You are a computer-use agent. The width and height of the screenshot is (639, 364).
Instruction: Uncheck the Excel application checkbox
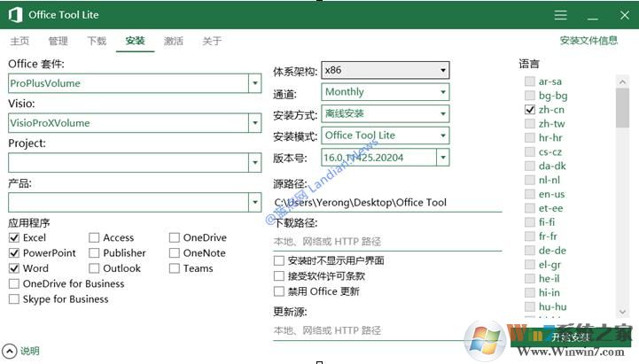[14, 237]
